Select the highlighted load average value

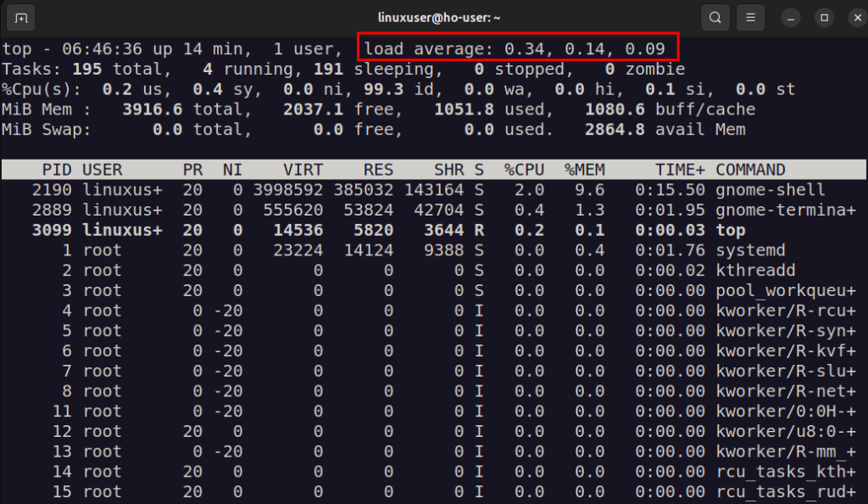(519, 48)
